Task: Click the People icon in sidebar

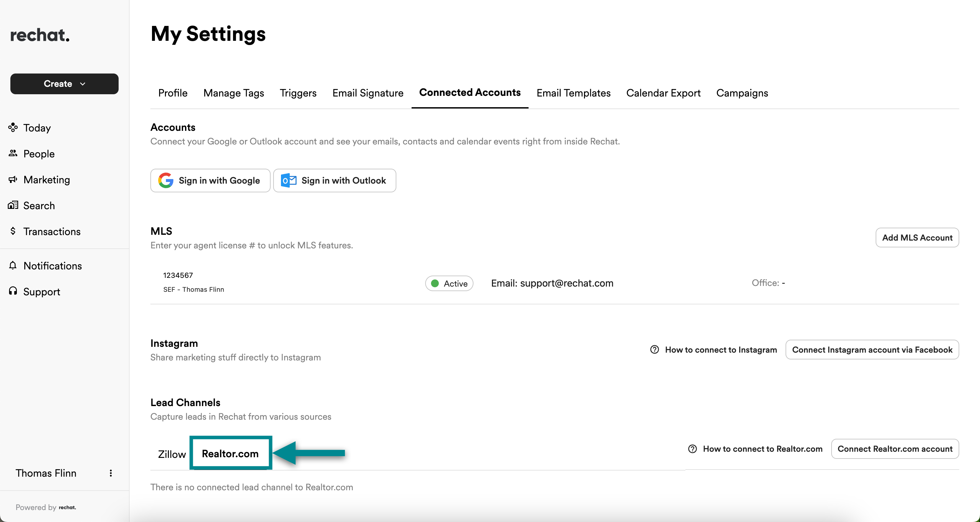Action: (13, 153)
